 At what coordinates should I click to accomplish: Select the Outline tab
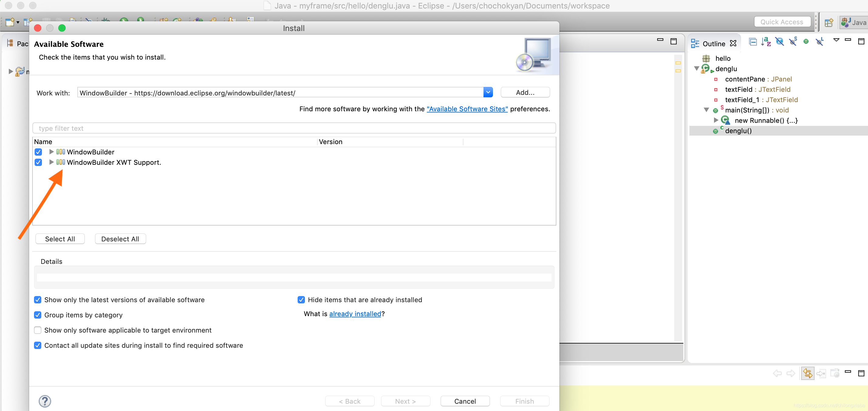click(713, 43)
